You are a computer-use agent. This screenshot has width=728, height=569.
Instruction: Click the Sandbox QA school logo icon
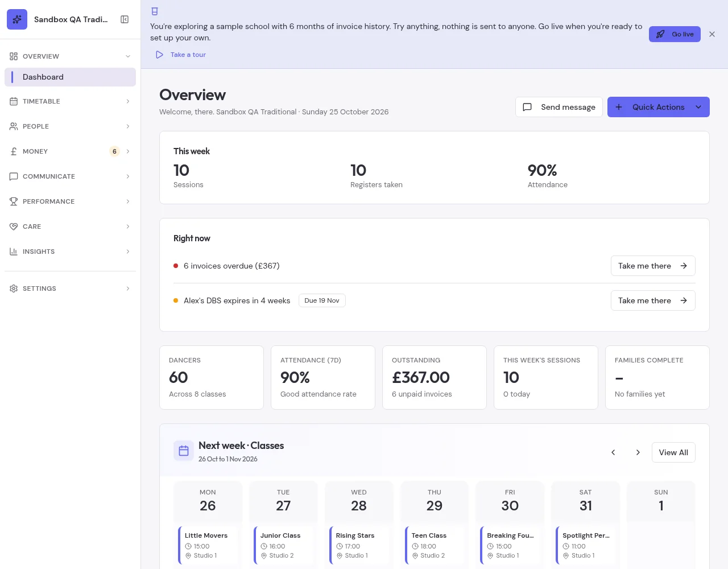pos(17,19)
